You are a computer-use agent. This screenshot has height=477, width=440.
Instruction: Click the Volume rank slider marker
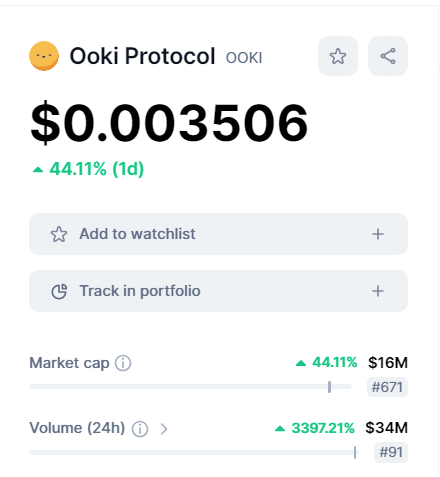click(x=355, y=453)
